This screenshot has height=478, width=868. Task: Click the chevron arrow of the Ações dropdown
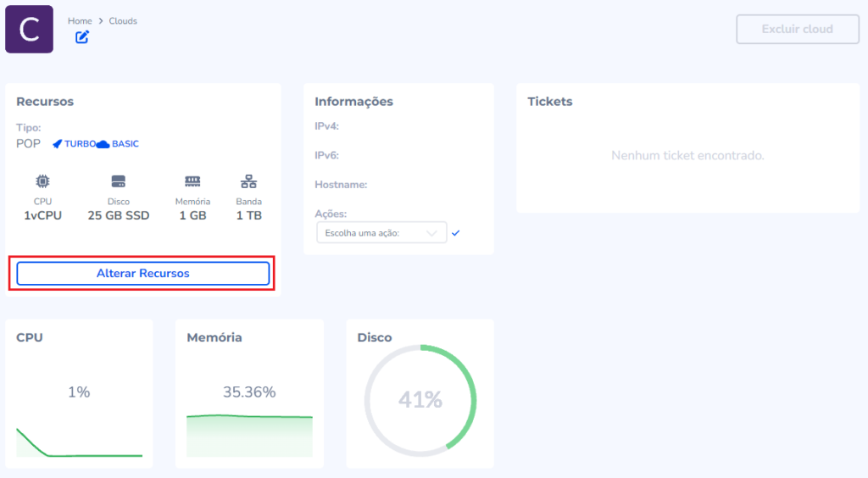pyautogui.click(x=433, y=233)
